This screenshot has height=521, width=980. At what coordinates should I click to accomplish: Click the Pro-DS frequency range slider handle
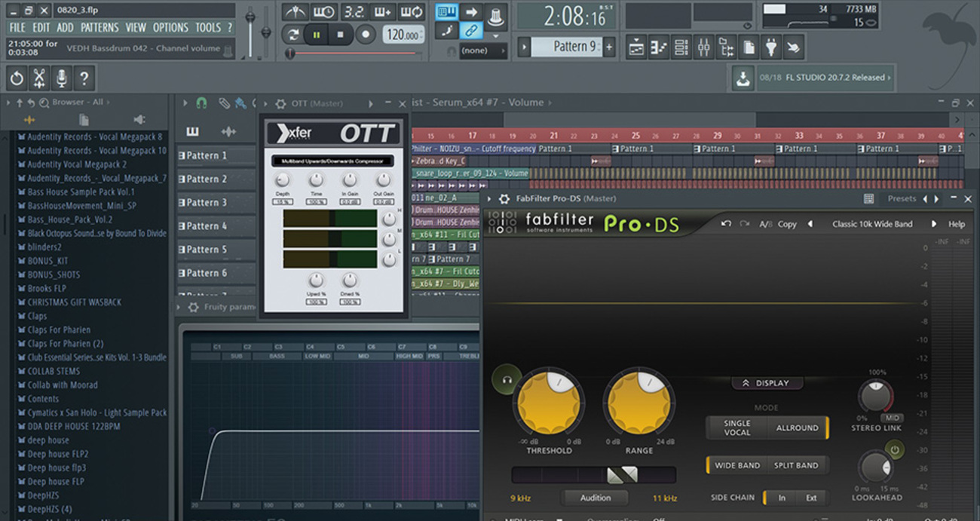(x=623, y=475)
